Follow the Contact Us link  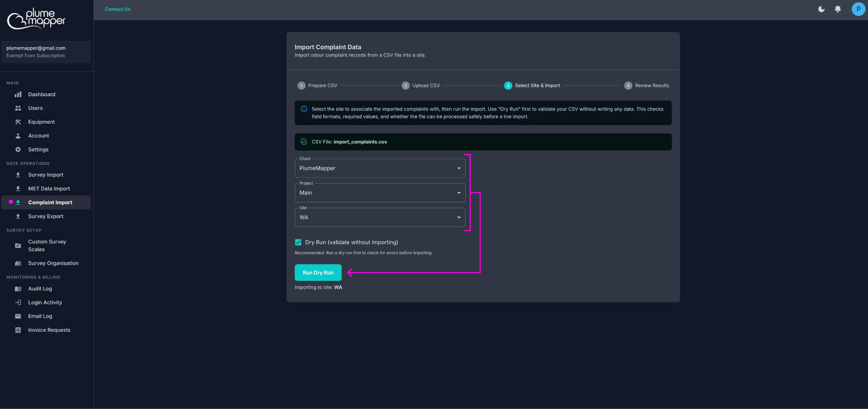[117, 9]
